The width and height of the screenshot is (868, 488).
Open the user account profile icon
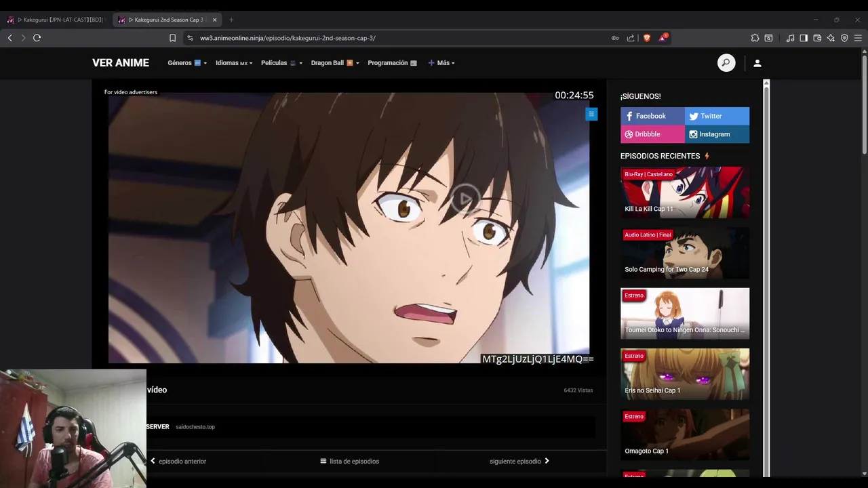[x=757, y=63]
